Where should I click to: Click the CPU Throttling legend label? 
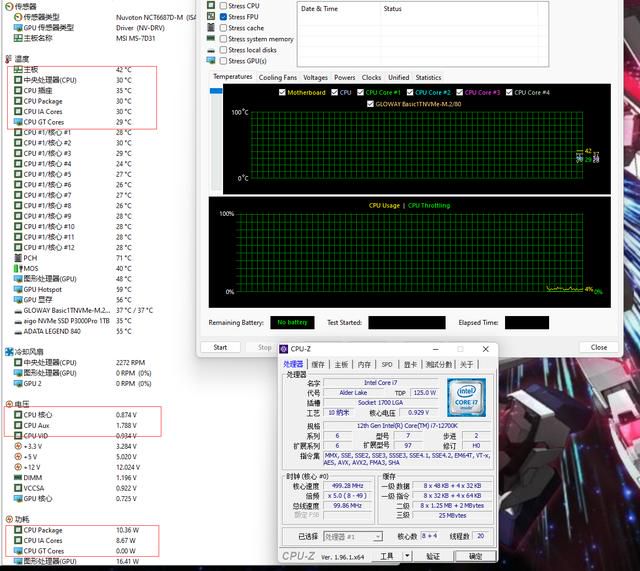coord(429,205)
